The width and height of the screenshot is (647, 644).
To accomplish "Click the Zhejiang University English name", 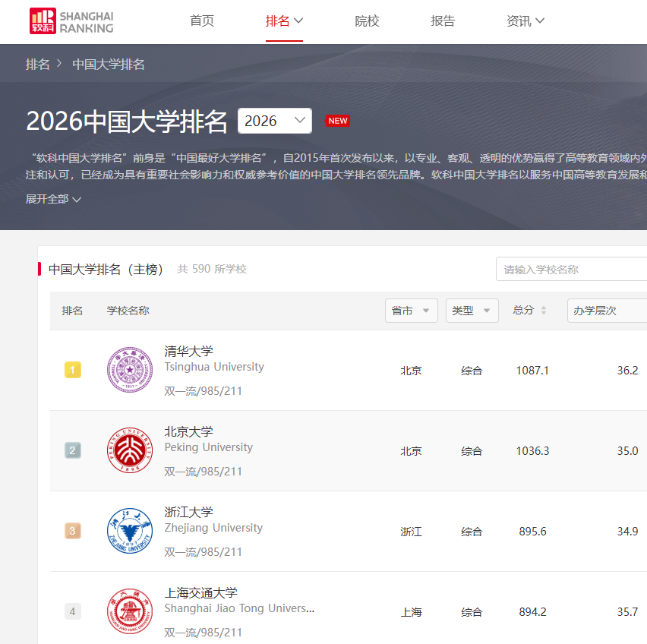I will click(213, 528).
